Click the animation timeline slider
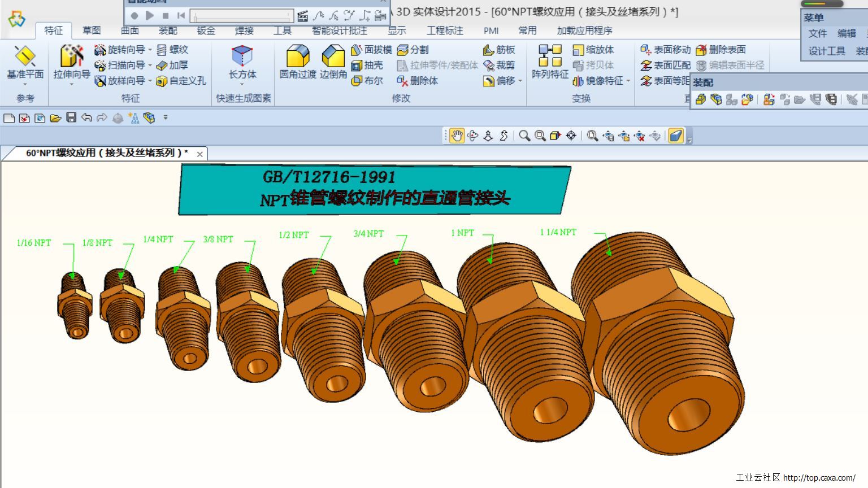Image resolution: width=868 pixels, height=488 pixels. pos(242,16)
